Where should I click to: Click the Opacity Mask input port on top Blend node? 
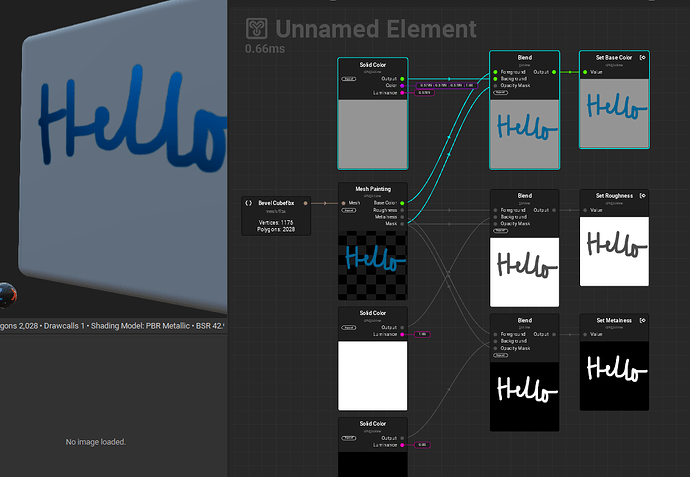[495, 86]
